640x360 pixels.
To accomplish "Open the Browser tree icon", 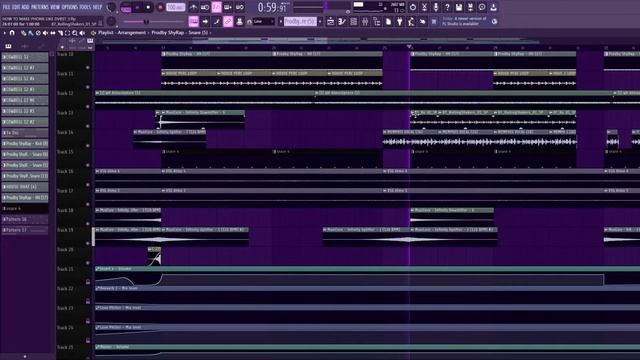I will coord(377,22).
